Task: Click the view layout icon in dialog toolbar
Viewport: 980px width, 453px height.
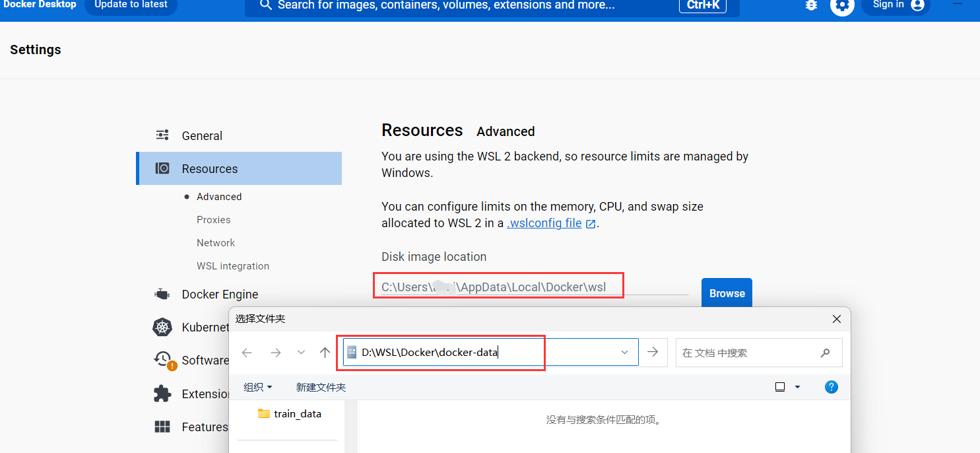Action: point(780,387)
